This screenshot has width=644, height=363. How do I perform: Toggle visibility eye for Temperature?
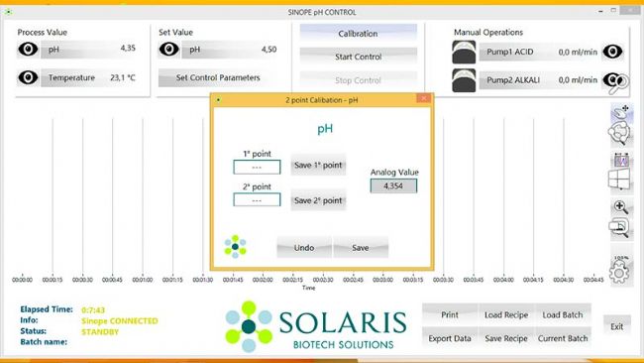pos(28,77)
